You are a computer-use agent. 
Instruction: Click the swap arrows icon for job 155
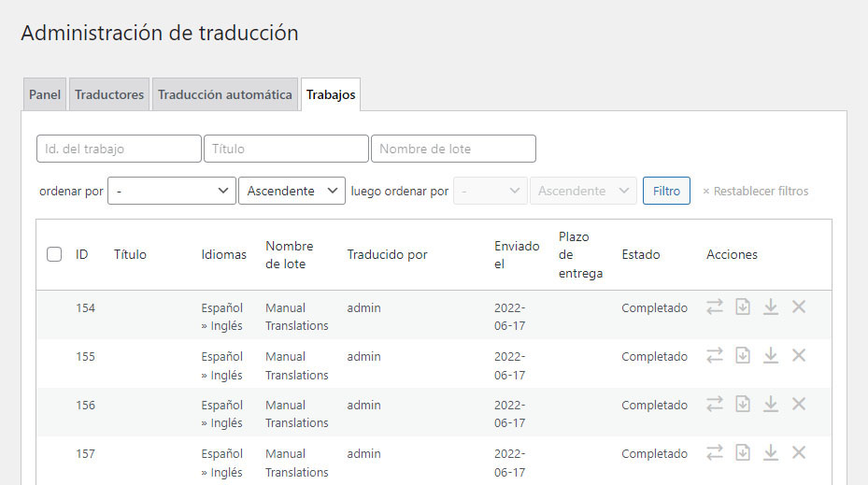click(x=715, y=355)
